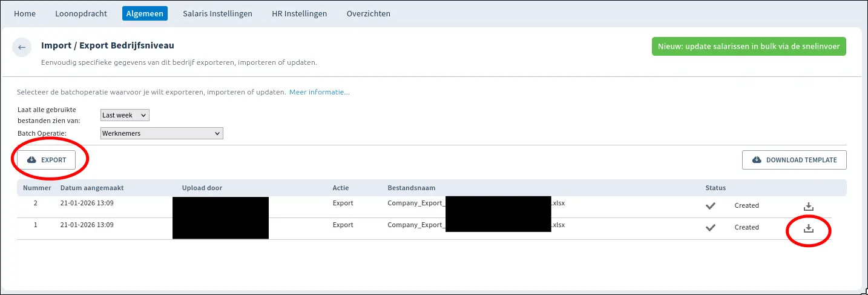Click the Download Template button
868x295 pixels.
794,160
